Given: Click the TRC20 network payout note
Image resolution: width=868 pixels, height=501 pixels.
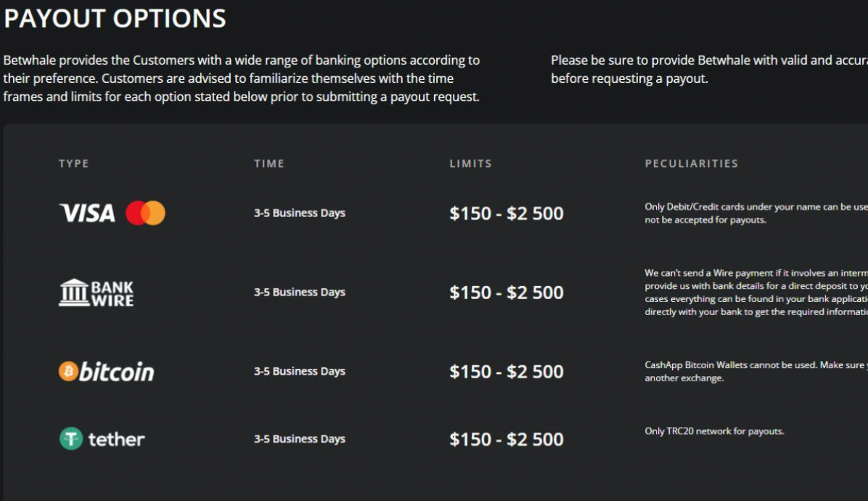Looking at the screenshot, I should point(714,431).
